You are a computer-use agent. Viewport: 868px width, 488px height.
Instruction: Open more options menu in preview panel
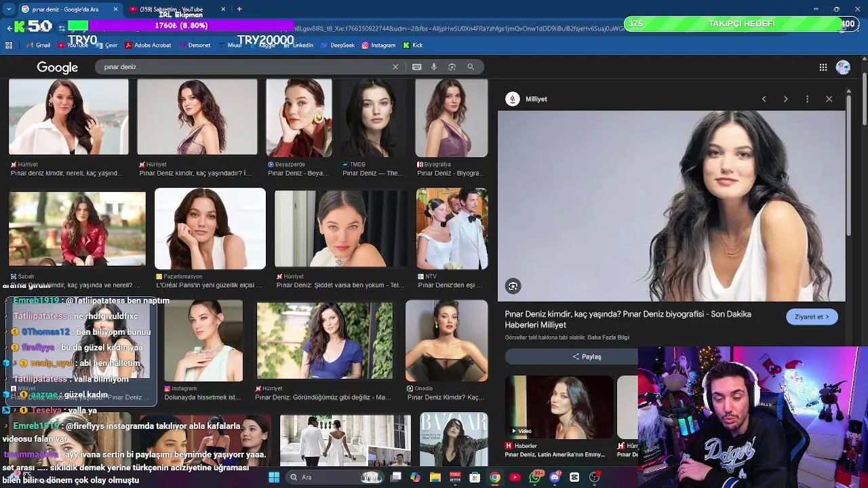click(807, 99)
